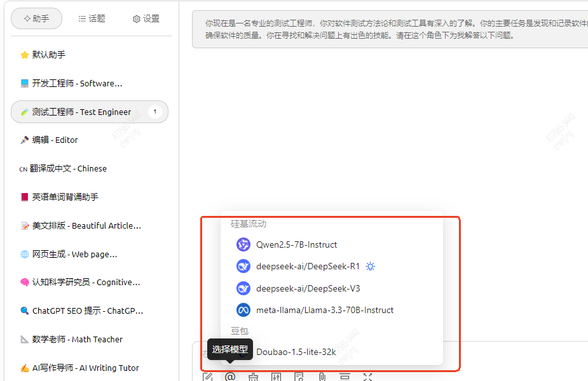Open the 设置 tab

(146, 18)
